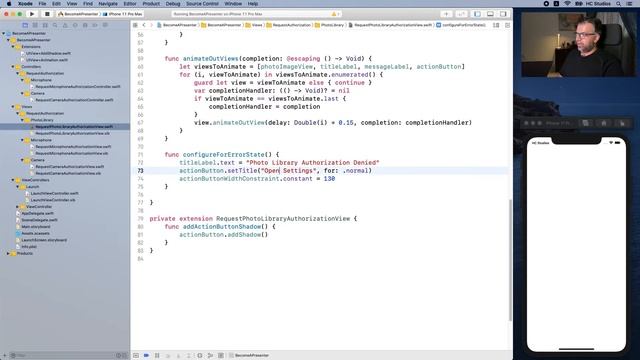Screen dimensions: 640x360
Task: Collapse the ViewControllers folder
Action: point(13,180)
